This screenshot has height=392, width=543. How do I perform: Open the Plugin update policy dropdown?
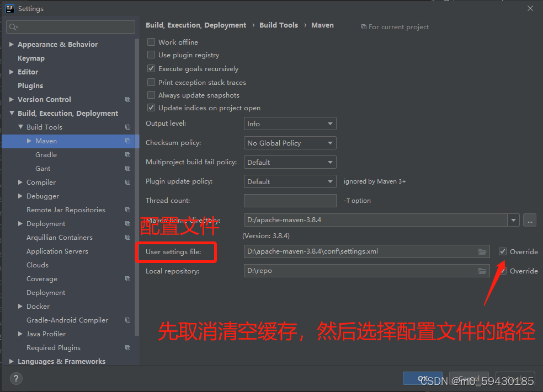point(290,181)
